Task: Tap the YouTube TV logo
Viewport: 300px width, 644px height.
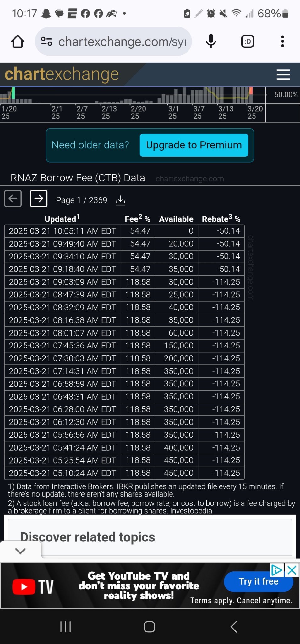Action: click(x=33, y=587)
